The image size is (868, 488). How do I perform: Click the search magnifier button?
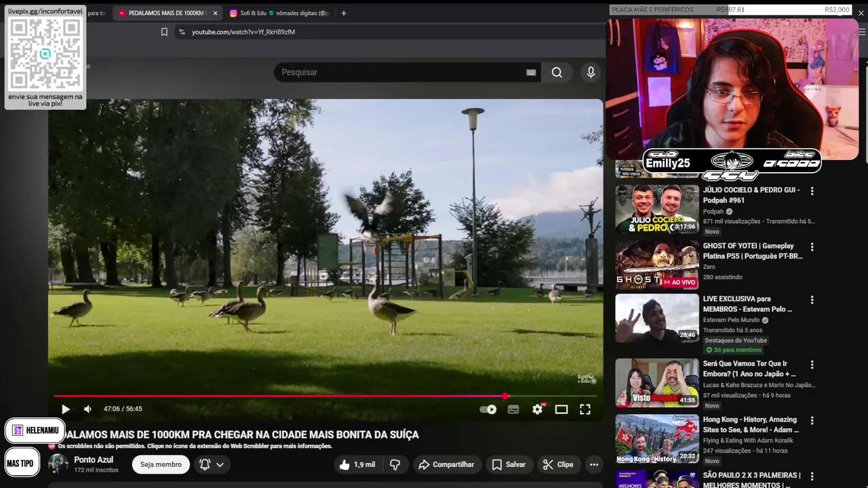coord(557,73)
